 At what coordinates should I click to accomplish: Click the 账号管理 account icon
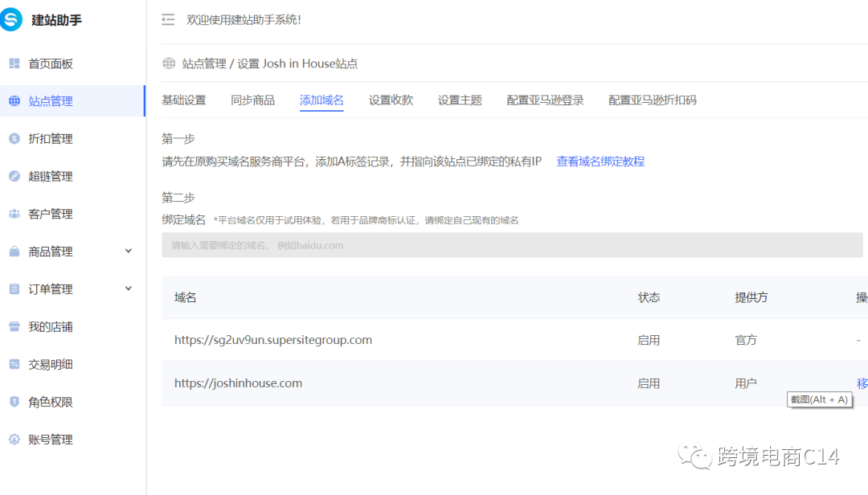click(14, 440)
